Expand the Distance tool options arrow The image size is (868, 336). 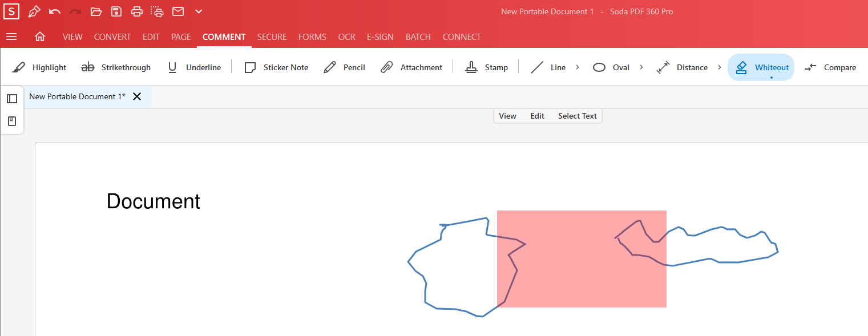tap(719, 67)
